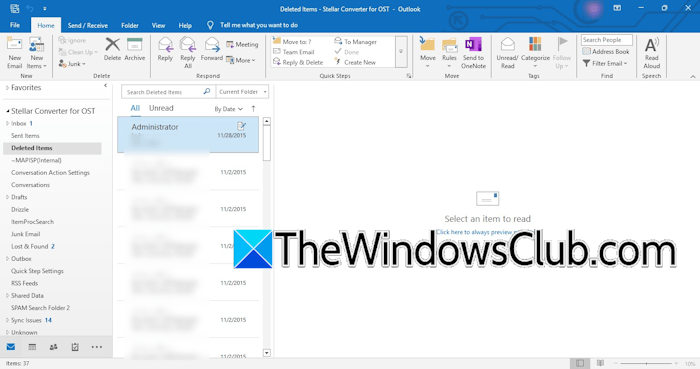Switch to Tasks view
700x369 pixels.
point(75,347)
